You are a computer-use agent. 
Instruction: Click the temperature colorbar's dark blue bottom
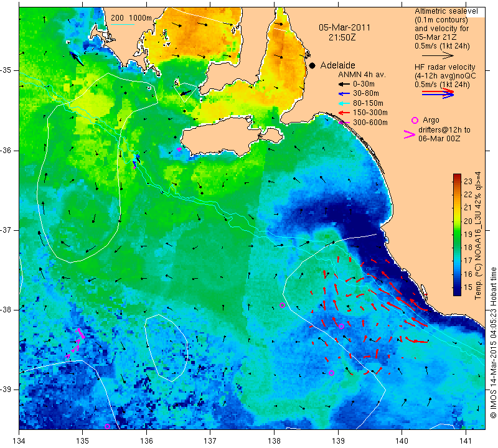(x=457, y=292)
